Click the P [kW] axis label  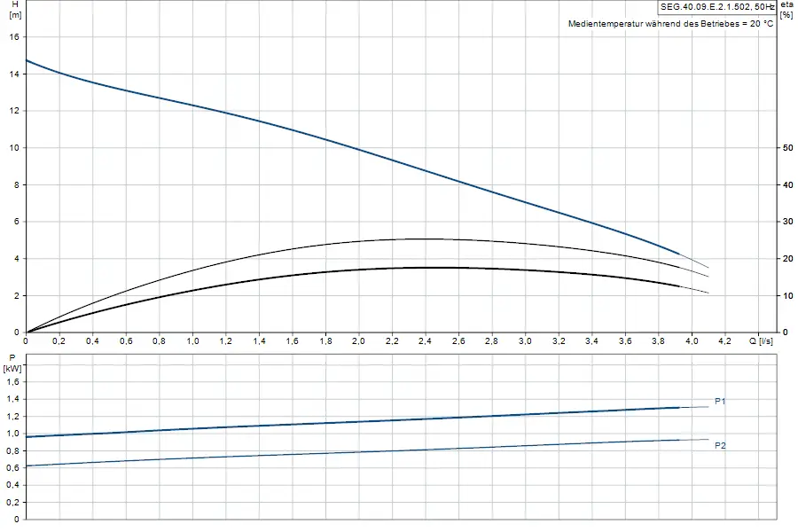(12, 363)
